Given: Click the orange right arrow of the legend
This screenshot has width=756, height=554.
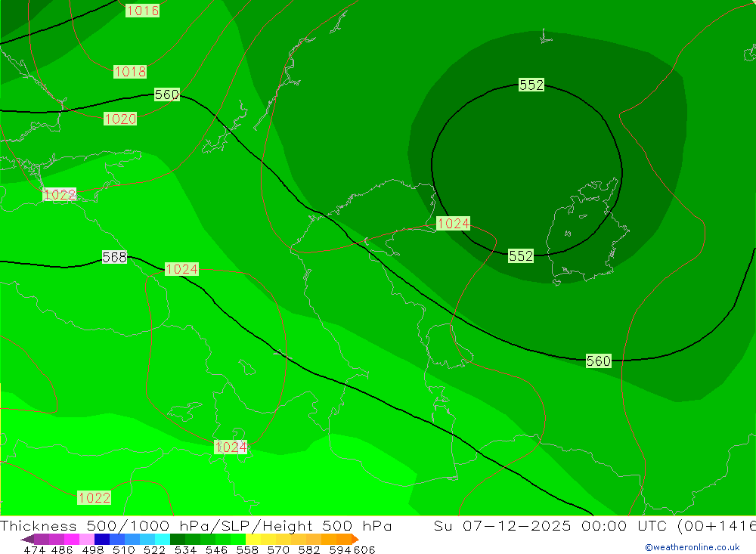Looking at the screenshot, I should (355, 539).
